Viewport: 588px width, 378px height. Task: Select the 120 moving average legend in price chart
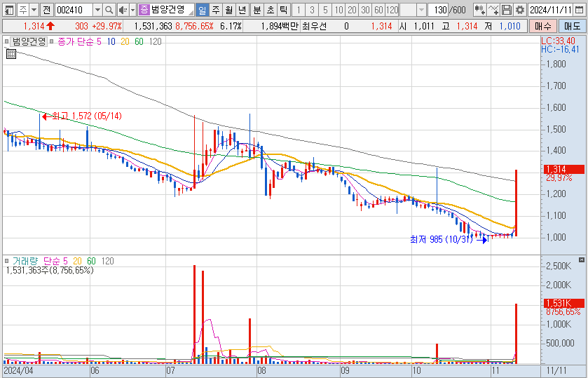pos(156,41)
